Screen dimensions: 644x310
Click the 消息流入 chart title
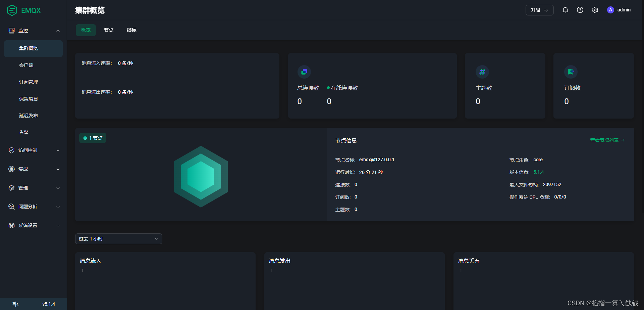pos(91,261)
